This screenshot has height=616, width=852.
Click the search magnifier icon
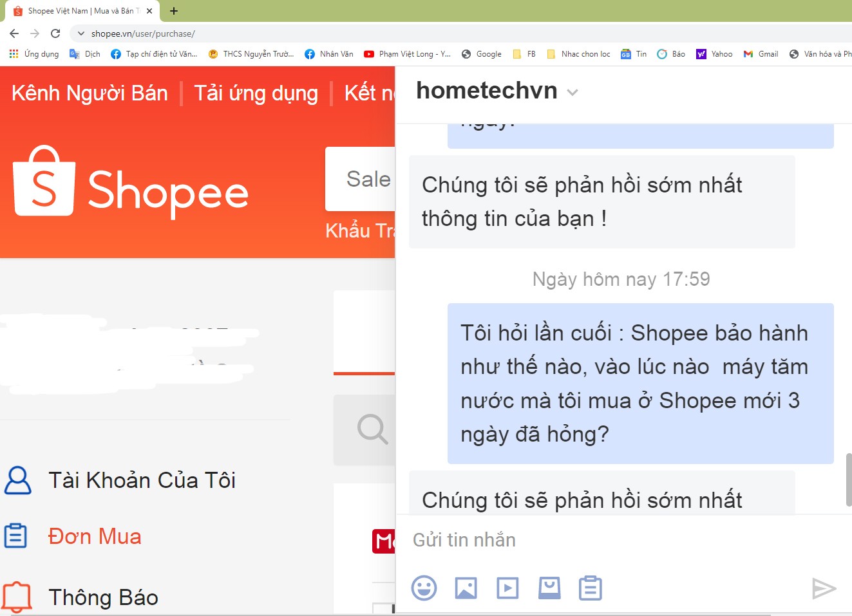tap(372, 429)
